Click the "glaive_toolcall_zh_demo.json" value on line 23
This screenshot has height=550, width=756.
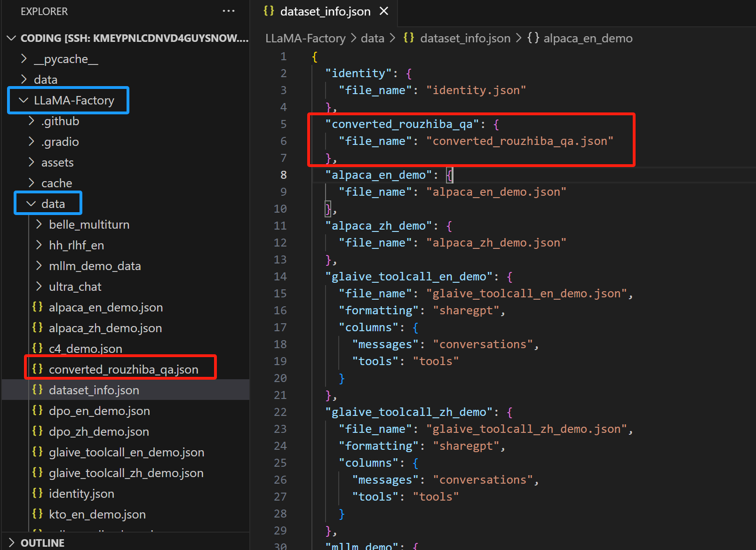pos(526,429)
